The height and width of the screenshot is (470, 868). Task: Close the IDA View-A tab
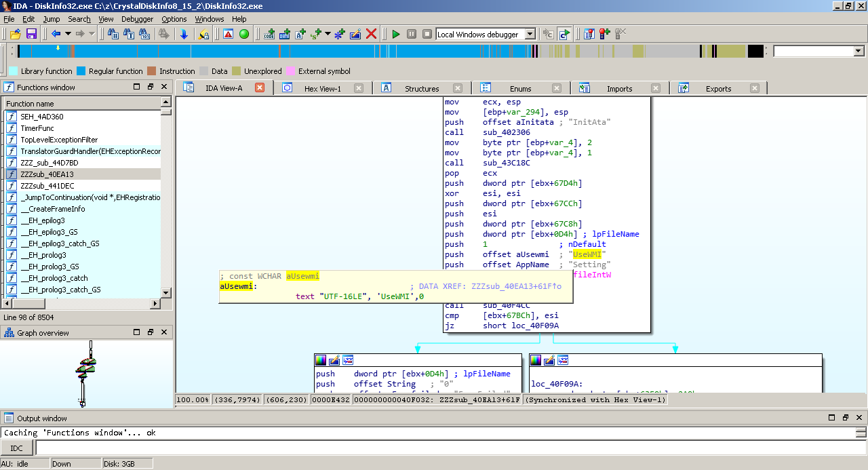point(259,88)
